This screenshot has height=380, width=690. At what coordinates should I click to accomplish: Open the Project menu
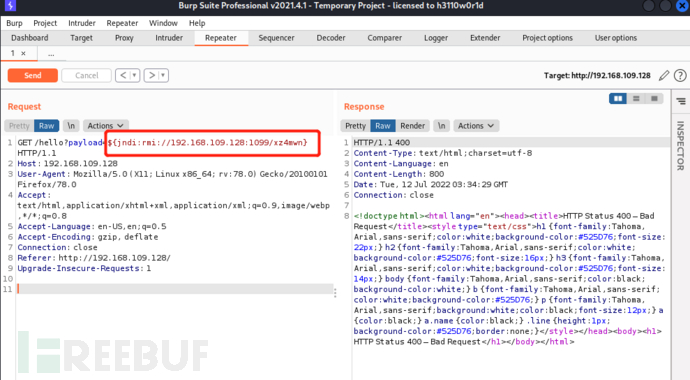[x=45, y=23]
